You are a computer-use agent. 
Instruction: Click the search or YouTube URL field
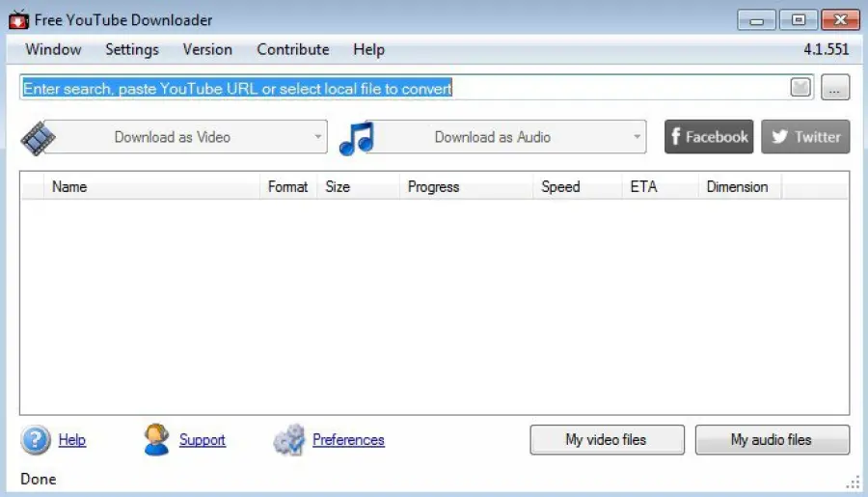point(417,88)
